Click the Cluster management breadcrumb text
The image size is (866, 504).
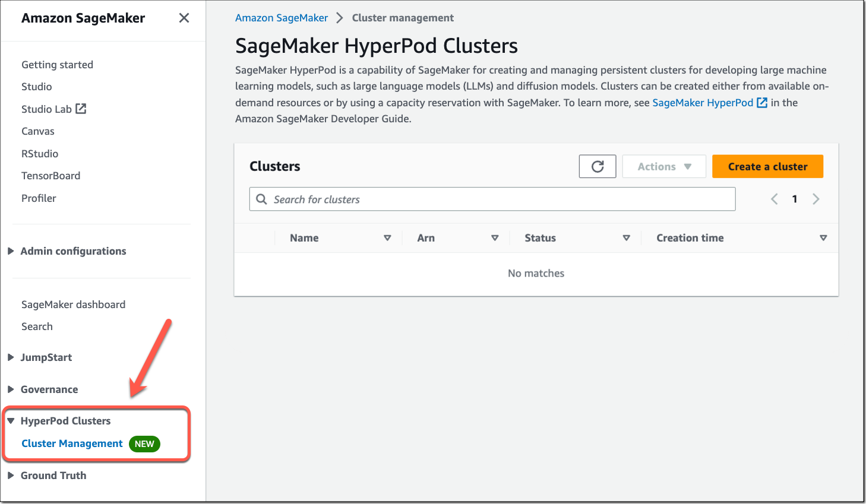(x=403, y=18)
